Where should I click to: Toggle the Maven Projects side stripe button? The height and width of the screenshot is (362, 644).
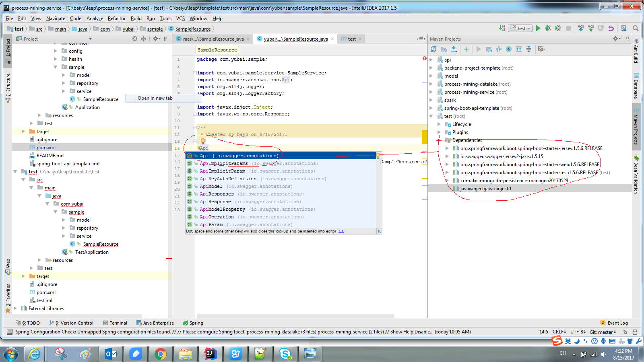[x=636, y=126]
